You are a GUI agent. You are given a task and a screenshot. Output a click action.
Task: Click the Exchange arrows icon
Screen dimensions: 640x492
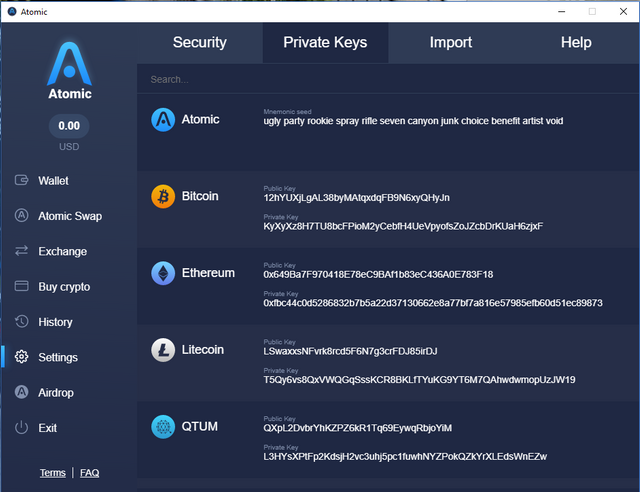[22, 251]
